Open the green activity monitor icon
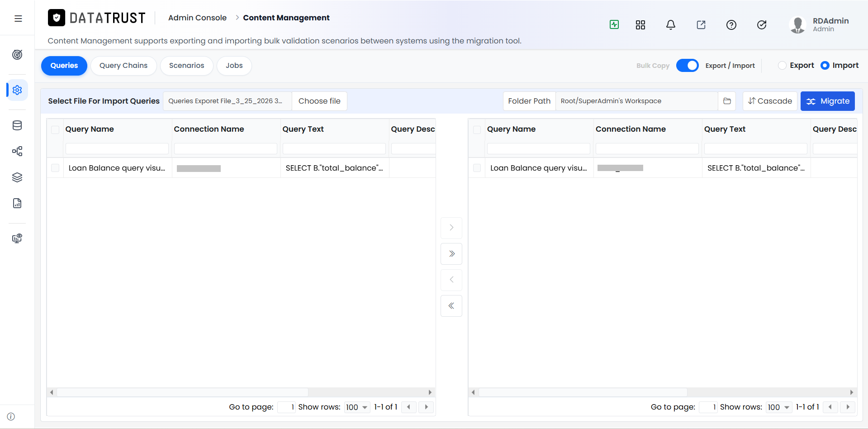This screenshot has width=868, height=429. coord(614,24)
